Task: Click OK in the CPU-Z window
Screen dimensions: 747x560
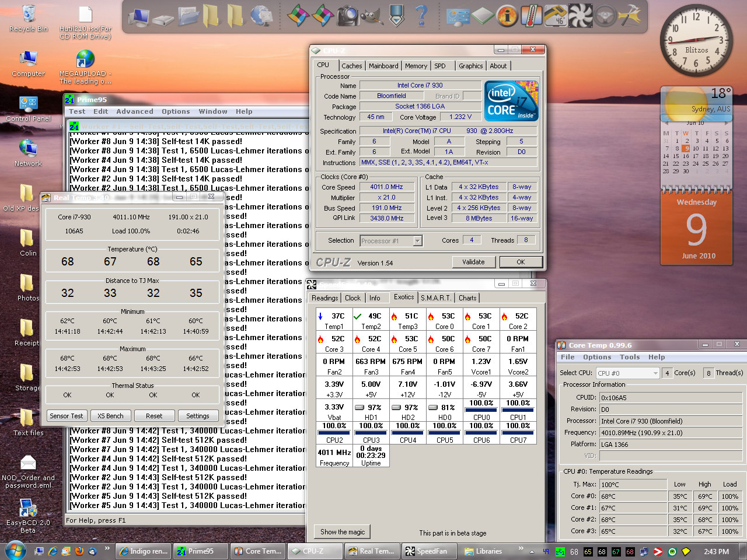Action: pyautogui.click(x=521, y=262)
